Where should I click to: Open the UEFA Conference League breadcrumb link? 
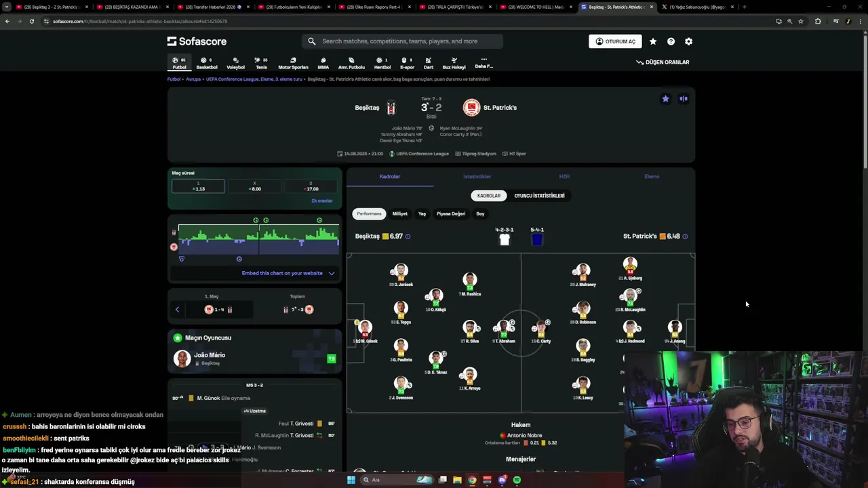254,79
